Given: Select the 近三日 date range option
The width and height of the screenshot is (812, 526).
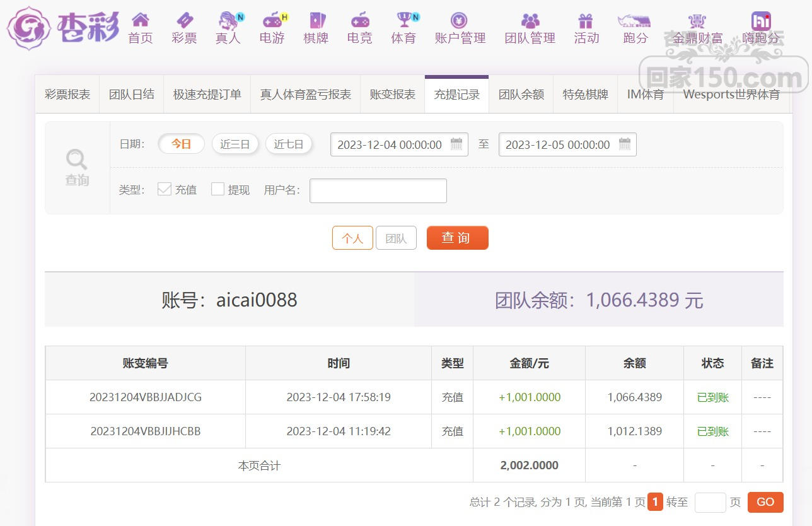Looking at the screenshot, I should click(235, 144).
